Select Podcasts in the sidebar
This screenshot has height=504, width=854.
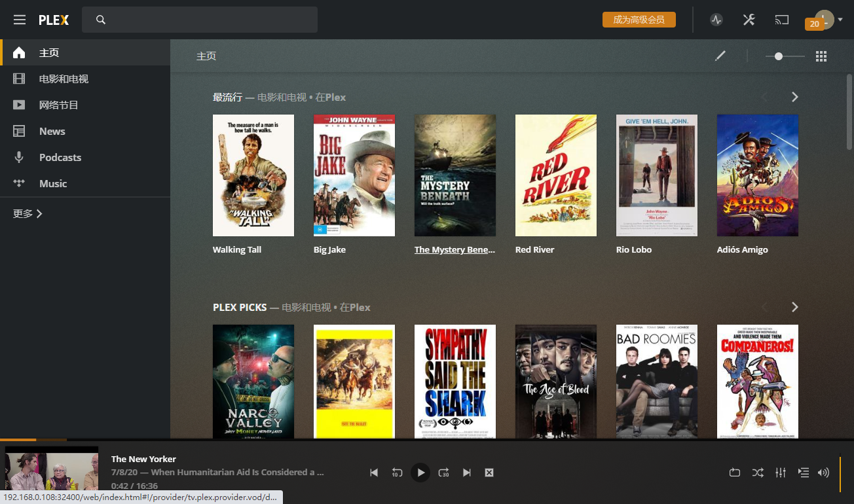tap(60, 157)
